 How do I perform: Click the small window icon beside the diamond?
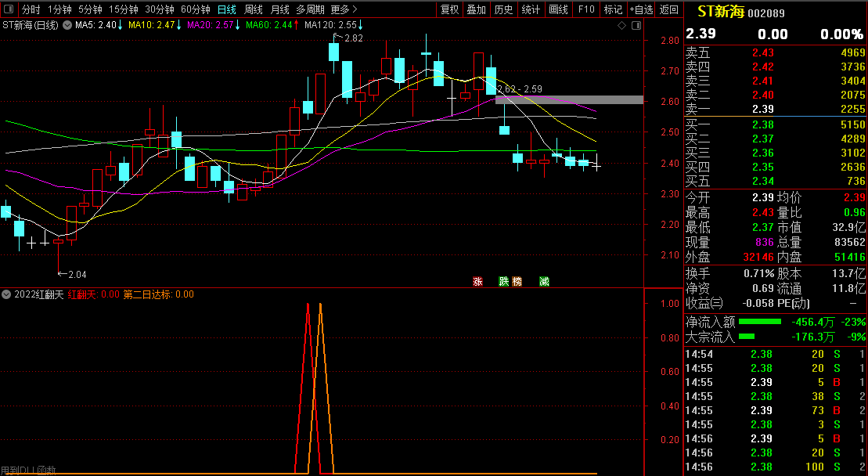(633, 26)
